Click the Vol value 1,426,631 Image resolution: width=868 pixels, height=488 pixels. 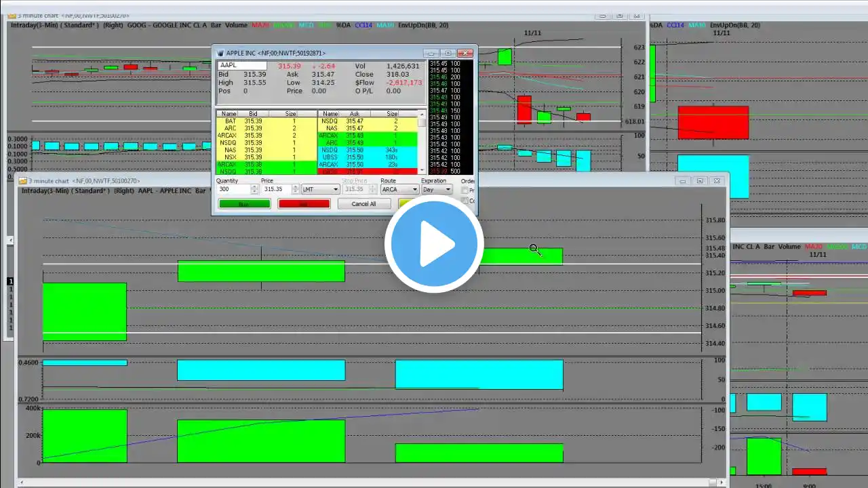pyautogui.click(x=402, y=66)
